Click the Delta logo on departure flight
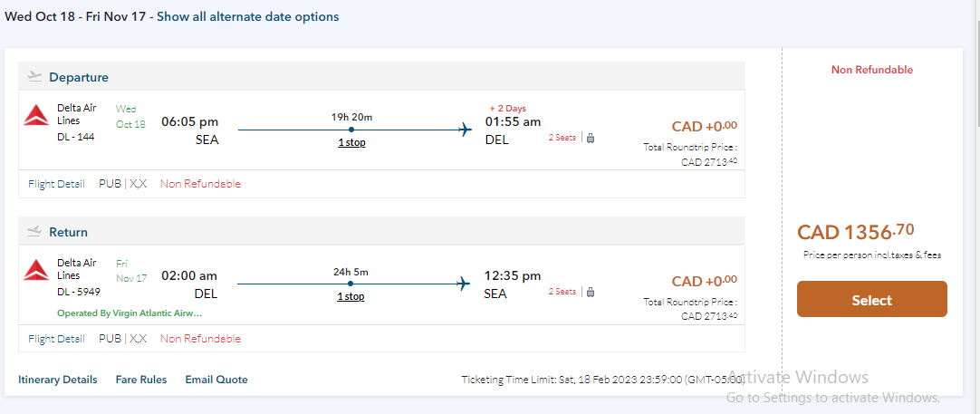 pyautogui.click(x=37, y=115)
